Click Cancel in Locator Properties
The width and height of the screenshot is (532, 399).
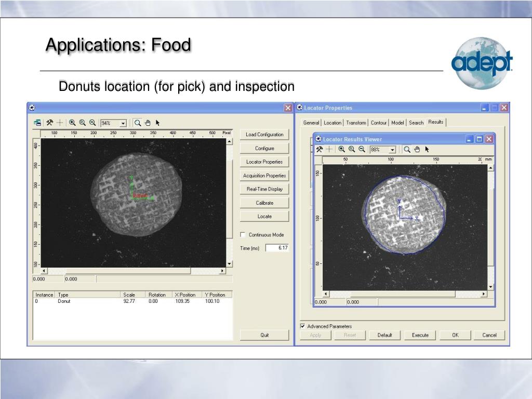489,335
